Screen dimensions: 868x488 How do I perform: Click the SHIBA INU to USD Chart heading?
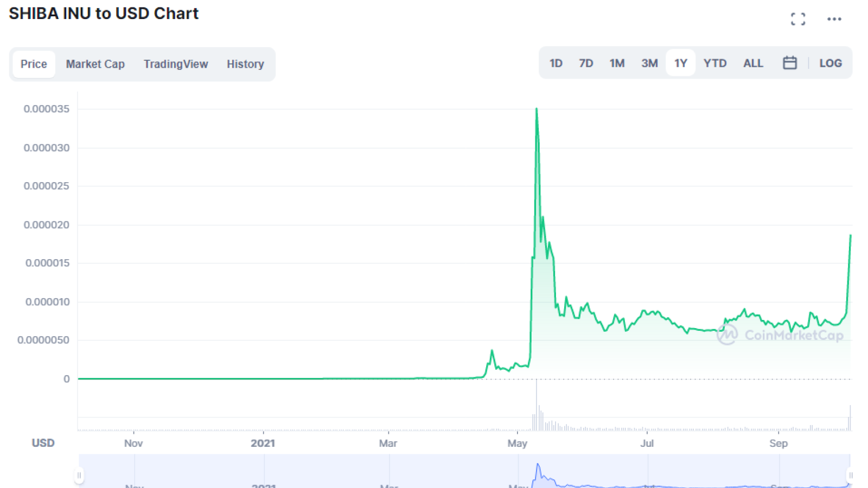104,14
